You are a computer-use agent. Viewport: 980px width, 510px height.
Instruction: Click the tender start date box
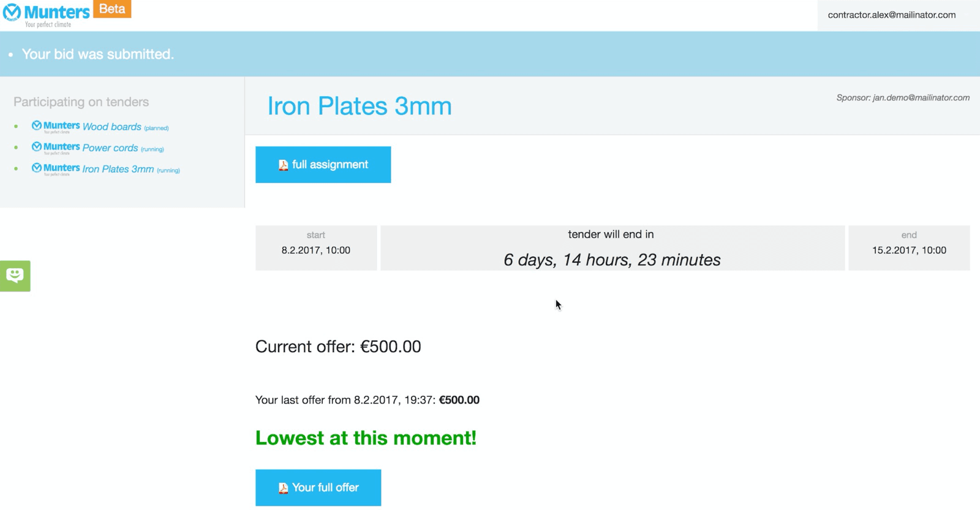[x=316, y=248]
